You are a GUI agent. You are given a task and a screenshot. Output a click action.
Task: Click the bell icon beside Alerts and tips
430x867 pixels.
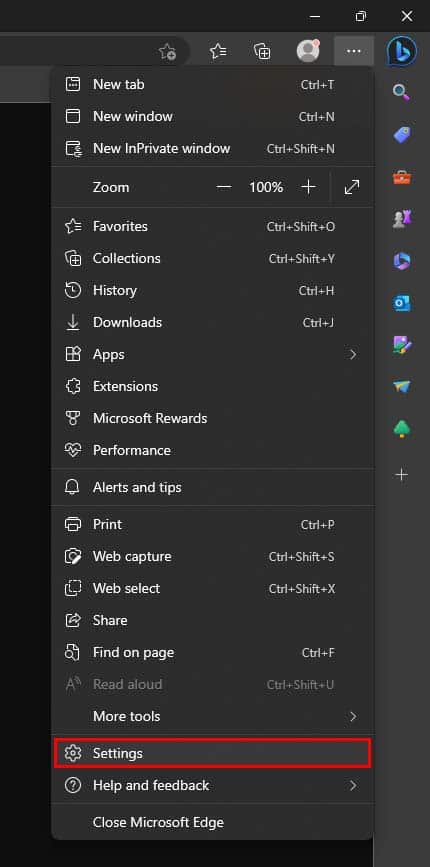coord(73,487)
